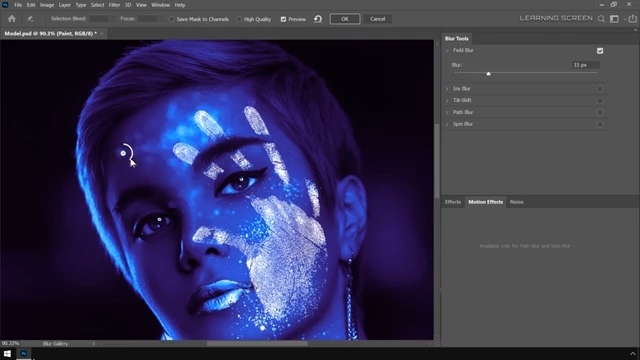Click the Photoshop logo in title bar

point(5,5)
